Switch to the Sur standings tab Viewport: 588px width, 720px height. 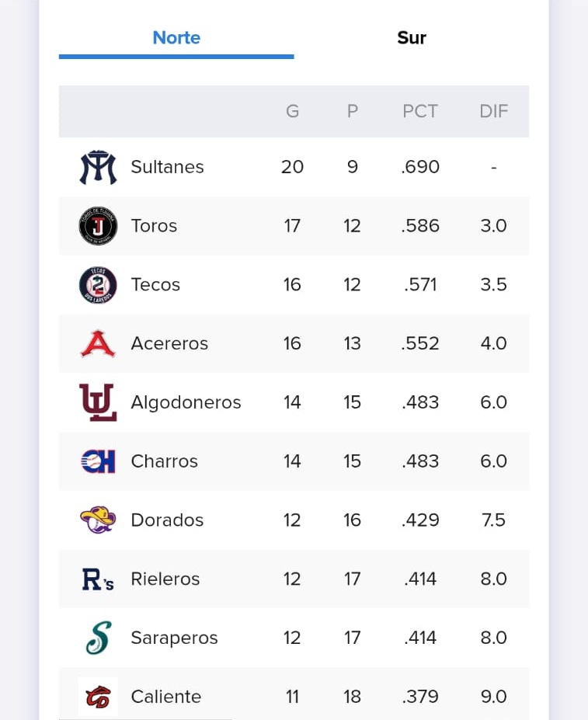[412, 37]
